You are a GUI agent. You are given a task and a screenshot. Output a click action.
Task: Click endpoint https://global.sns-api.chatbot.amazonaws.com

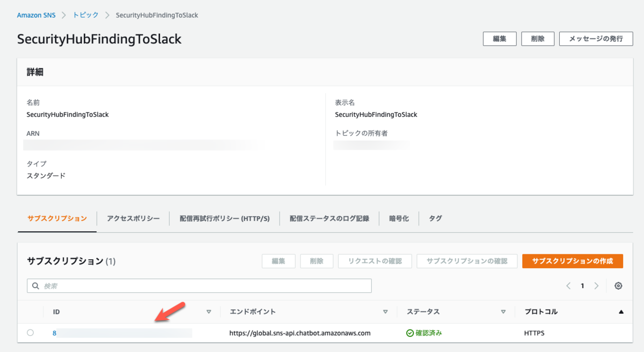point(300,333)
